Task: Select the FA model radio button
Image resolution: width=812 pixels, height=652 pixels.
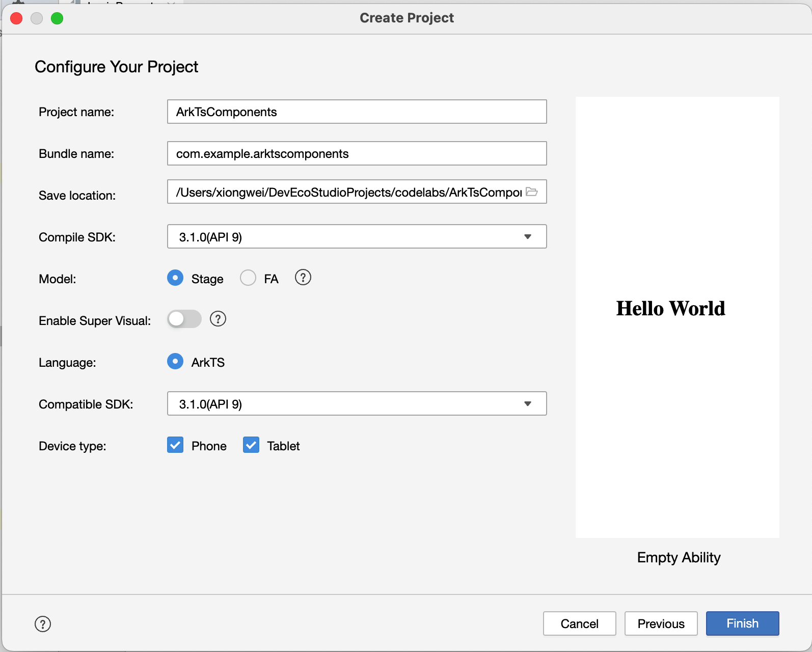Action: pyautogui.click(x=248, y=278)
